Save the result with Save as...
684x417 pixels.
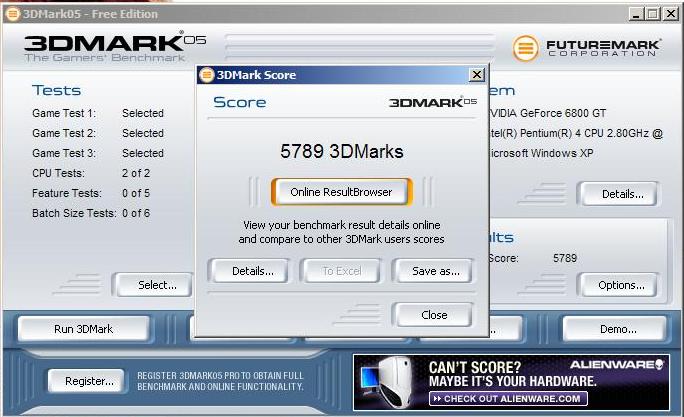pyautogui.click(x=435, y=271)
